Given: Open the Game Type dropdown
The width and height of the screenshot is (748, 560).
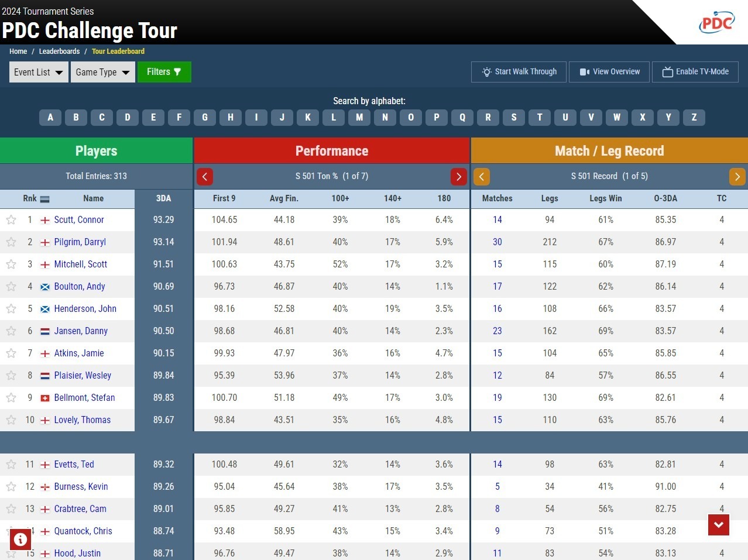Looking at the screenshot, I should (x=103, y=72).
